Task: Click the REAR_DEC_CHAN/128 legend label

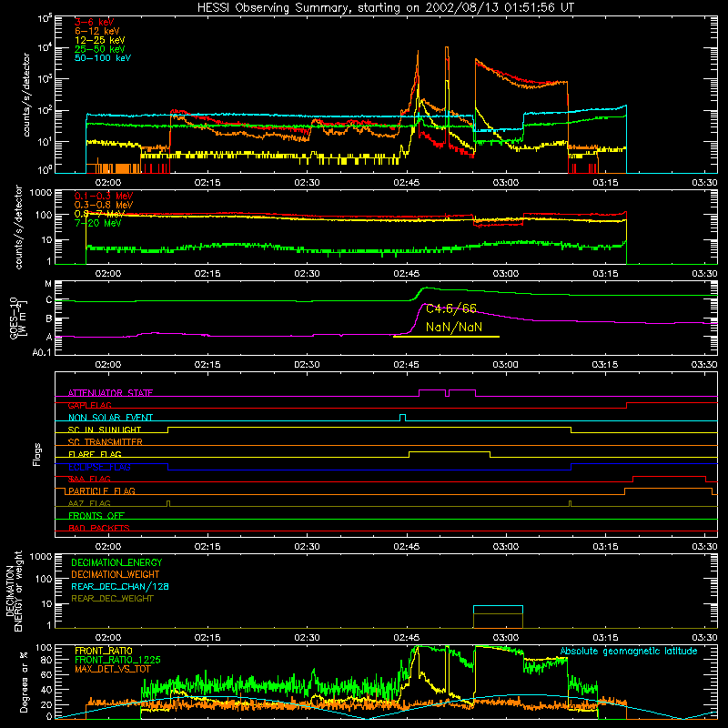Action: tap(120, 586)
